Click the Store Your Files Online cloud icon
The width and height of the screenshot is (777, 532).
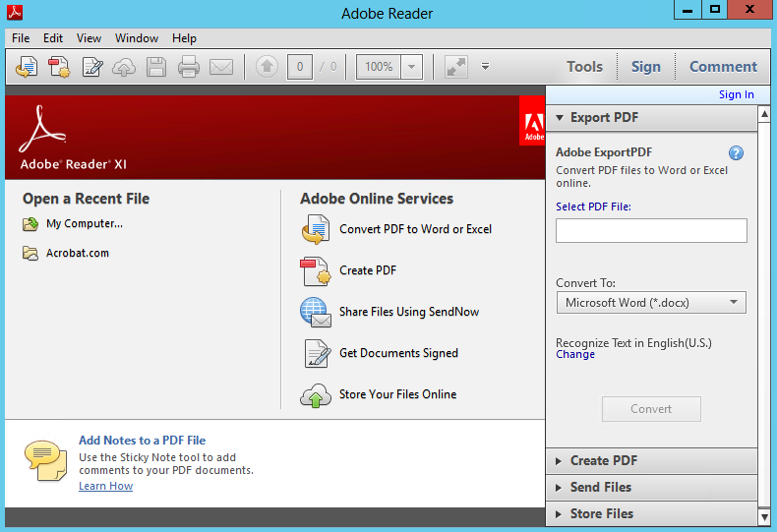pos(315,395)
